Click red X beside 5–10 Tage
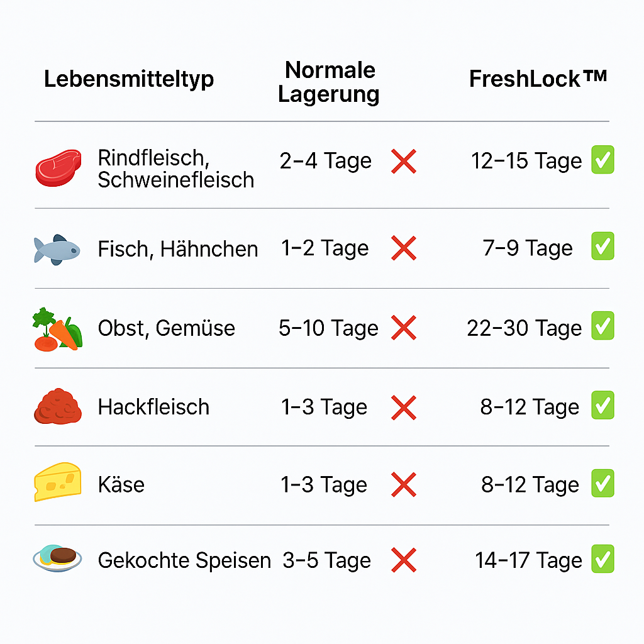This screenshot has height=644, width=644. click(x=403, y=328)
